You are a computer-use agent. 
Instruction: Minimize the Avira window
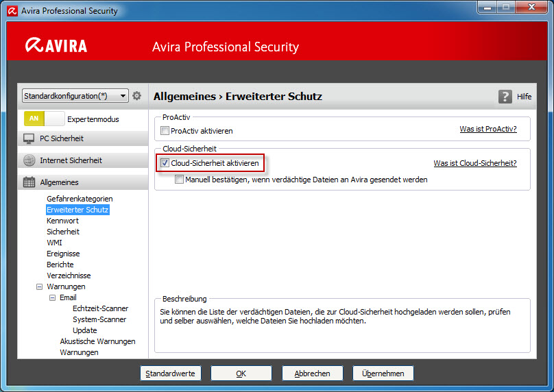[487, 7]
